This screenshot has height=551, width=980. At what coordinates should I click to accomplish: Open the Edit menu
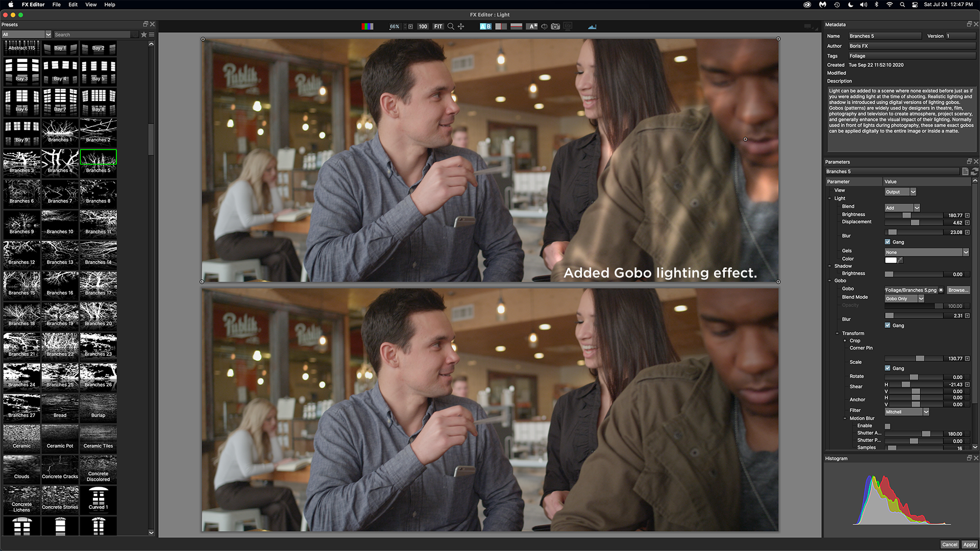pyautogui.click(x=73, y=5)
